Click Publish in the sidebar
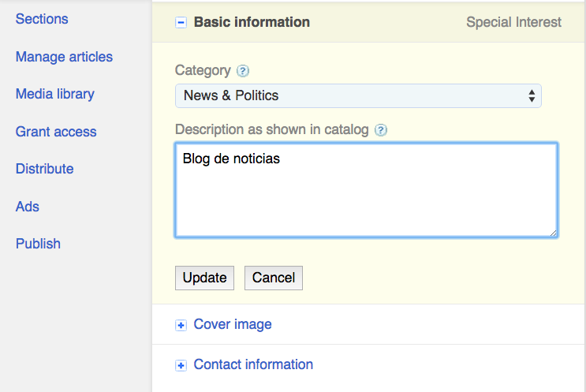 click(38, 244)
